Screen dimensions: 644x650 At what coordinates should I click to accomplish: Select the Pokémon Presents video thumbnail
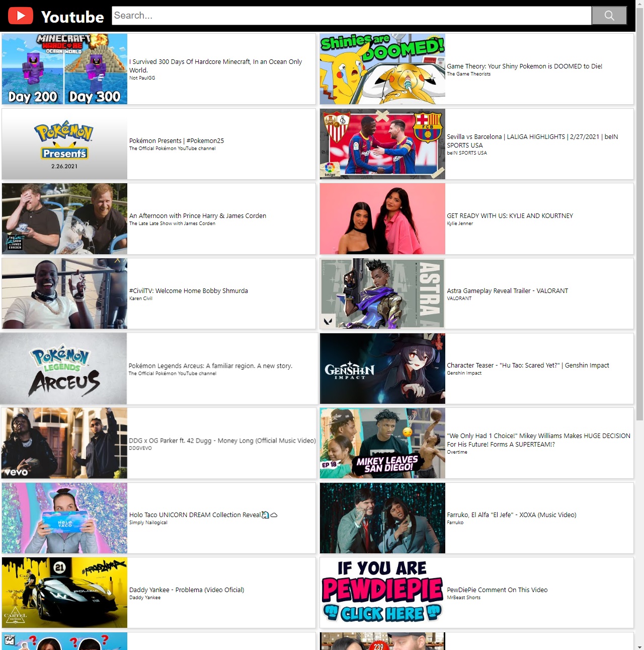click(x=64, y=144)
